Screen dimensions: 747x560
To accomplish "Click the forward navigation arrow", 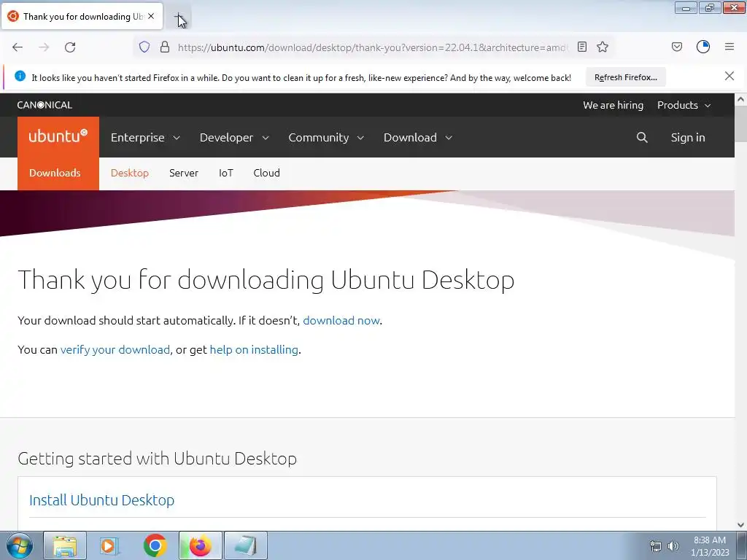I will click(x=44, y=47).
